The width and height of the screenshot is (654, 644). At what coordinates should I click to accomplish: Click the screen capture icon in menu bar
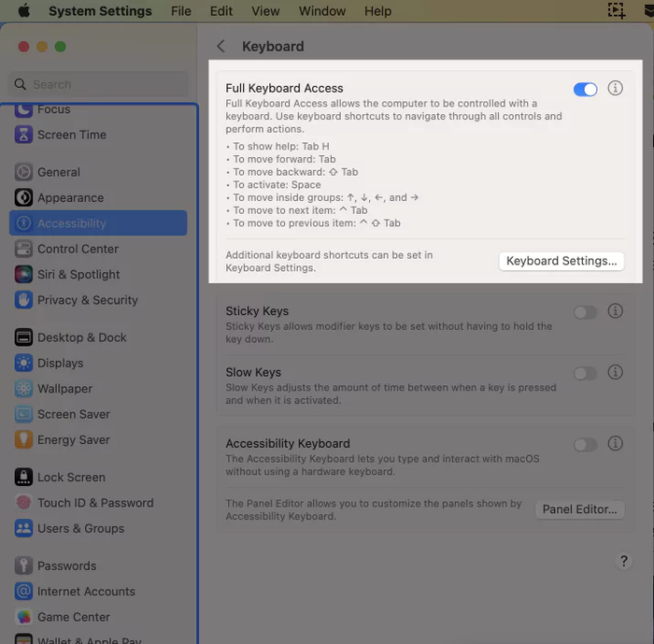click(x=617, y=10)
